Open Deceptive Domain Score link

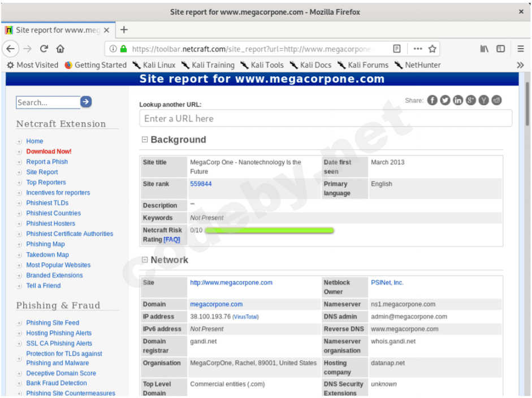point(61,373)
